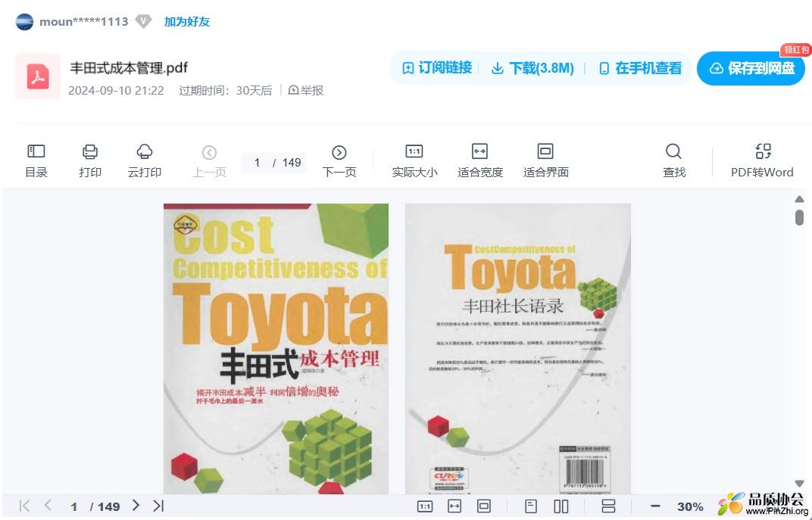Switch to single page layout

point(531,506)
